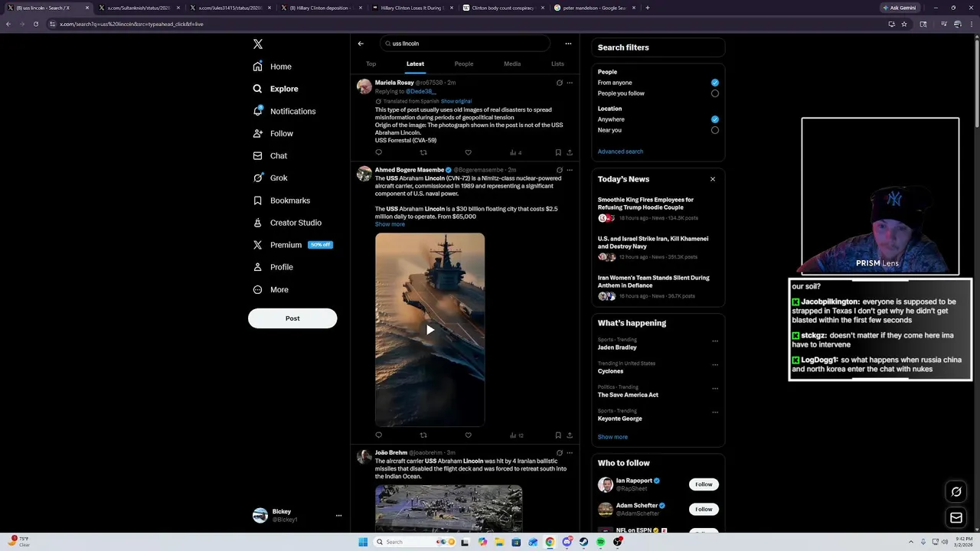Switch to Hillary Clinton deposition browser tab
This screenshot has height=551, width=980.
[x=320, y=8]
